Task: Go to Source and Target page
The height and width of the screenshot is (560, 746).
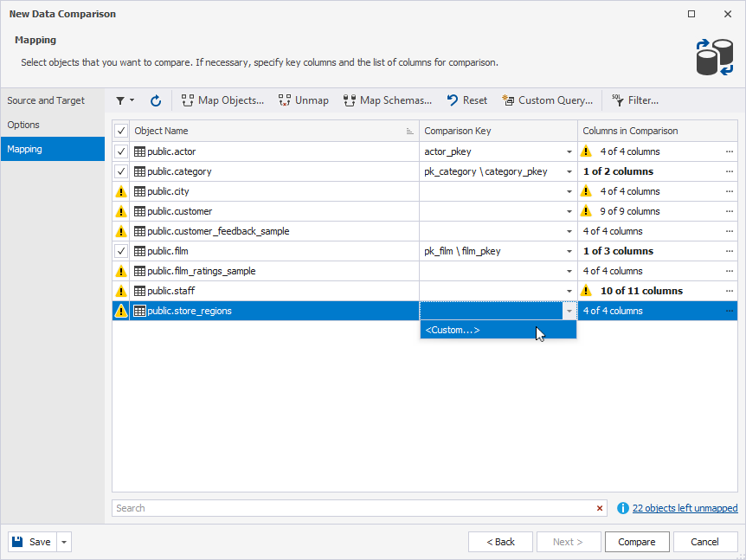Action: pos(52,100)
